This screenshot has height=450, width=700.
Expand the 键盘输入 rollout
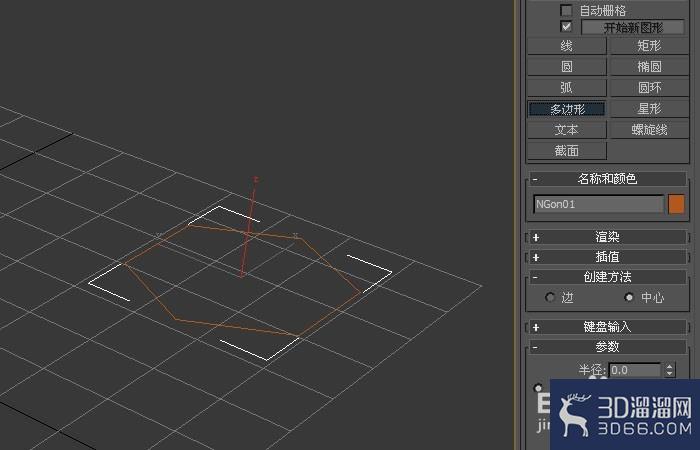608,327
